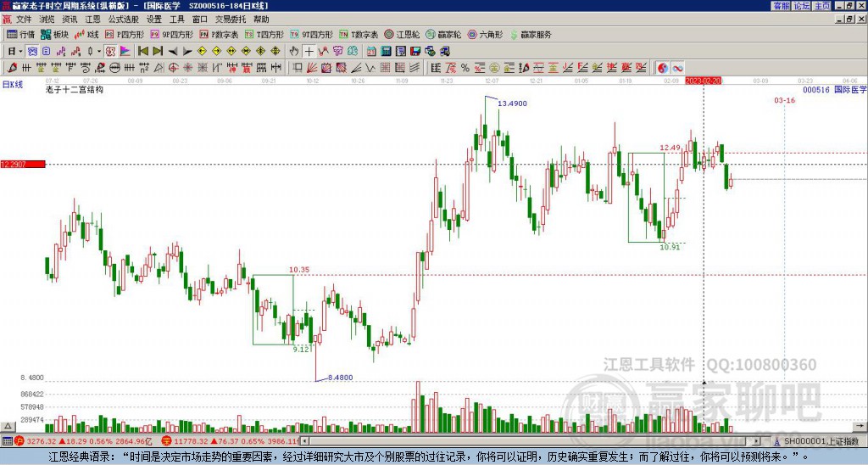868x465 pixels.
Task: Click the red 12.2907 price label
Action: click(23, 164)
